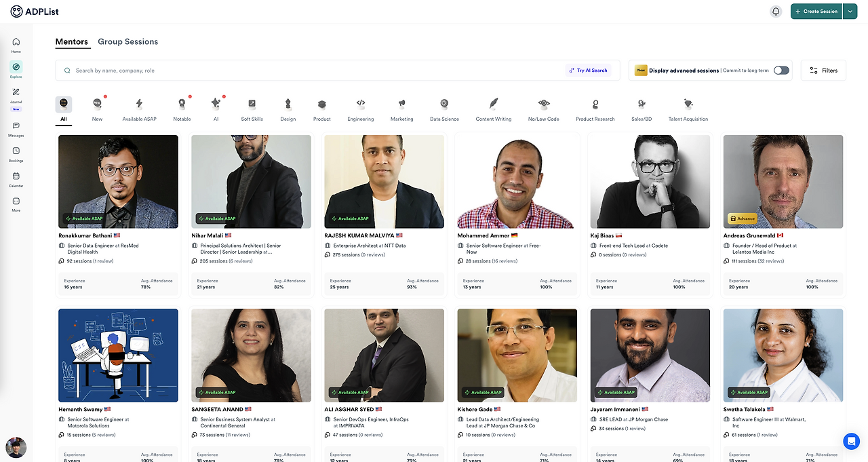
Task: Click the Create Session button
Action: coord(816,12)
